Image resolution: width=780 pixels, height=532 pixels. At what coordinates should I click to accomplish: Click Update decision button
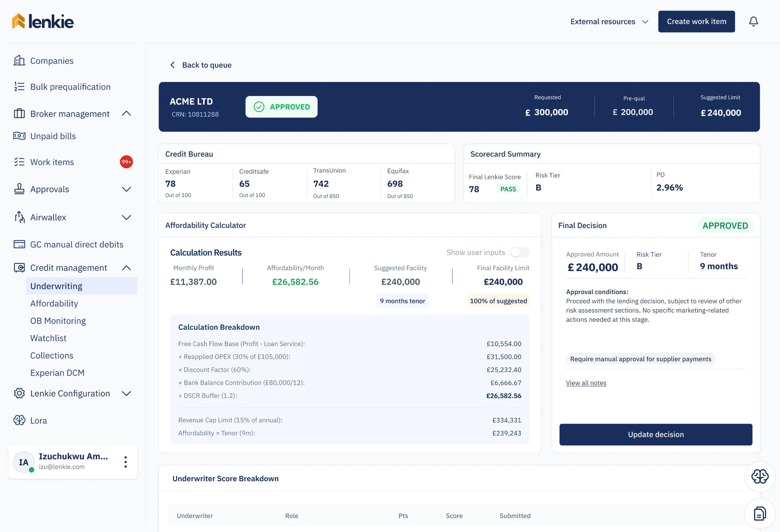656,435
